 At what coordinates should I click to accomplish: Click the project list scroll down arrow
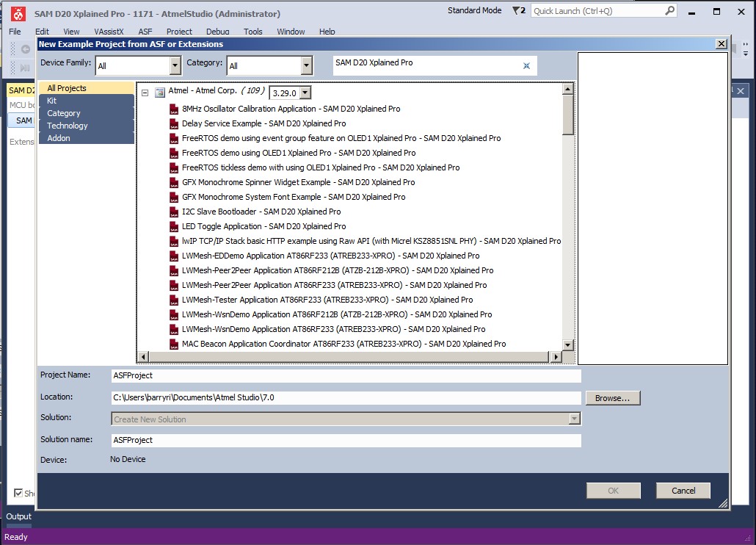pos(568,344)
